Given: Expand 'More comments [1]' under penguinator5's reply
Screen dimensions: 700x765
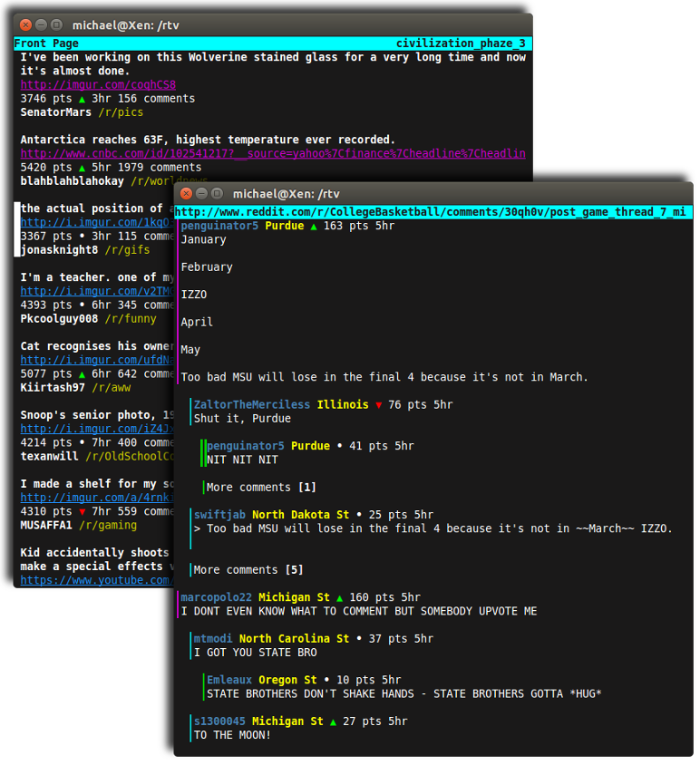Looking at the screenshot, I should click(x=261, y=488).
